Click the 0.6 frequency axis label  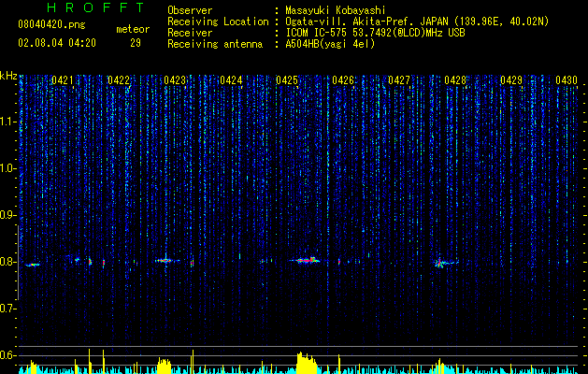coord(8,355)
